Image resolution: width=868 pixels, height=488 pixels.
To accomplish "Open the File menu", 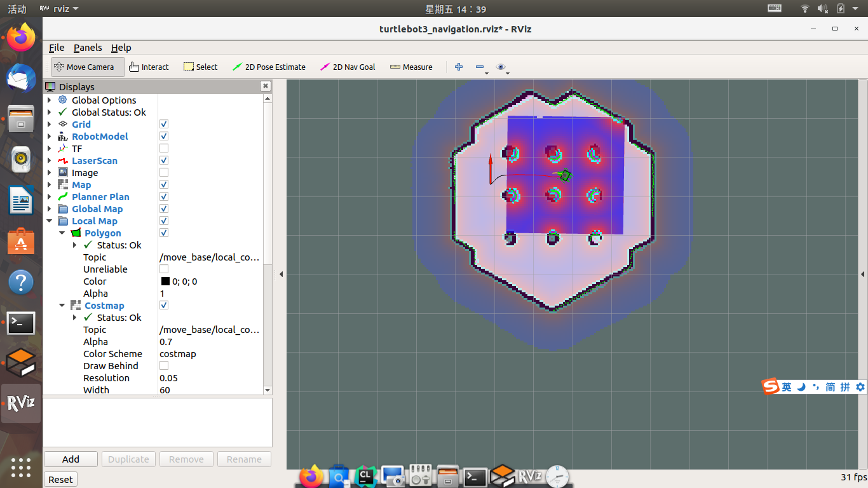I will [56, 47].
